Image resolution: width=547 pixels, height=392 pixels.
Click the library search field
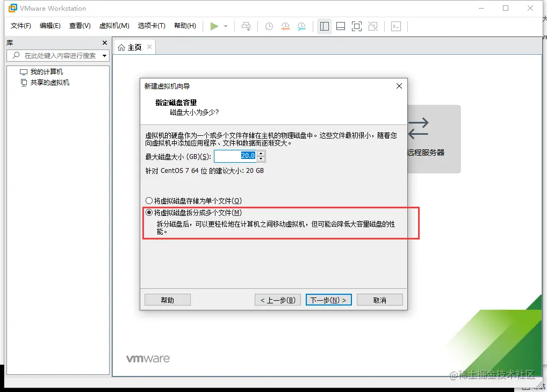pos(58,56)
